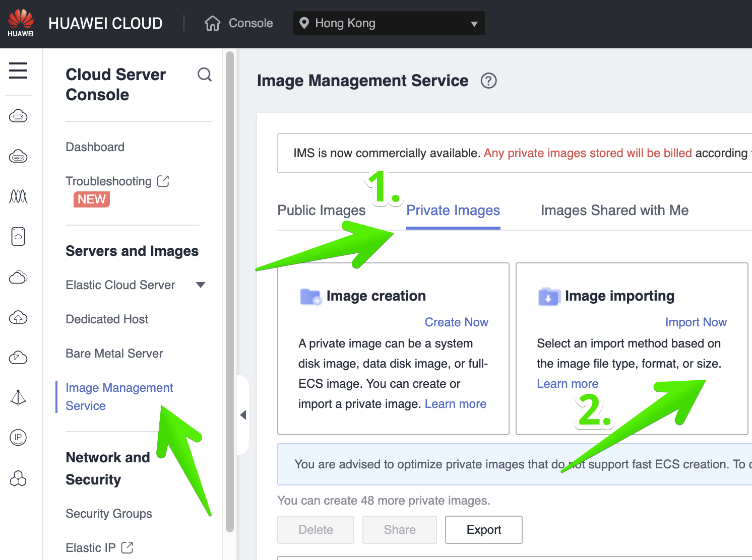The image size is (752, 560).
Task: Click the Export button
Action: [x=484, y=530]
